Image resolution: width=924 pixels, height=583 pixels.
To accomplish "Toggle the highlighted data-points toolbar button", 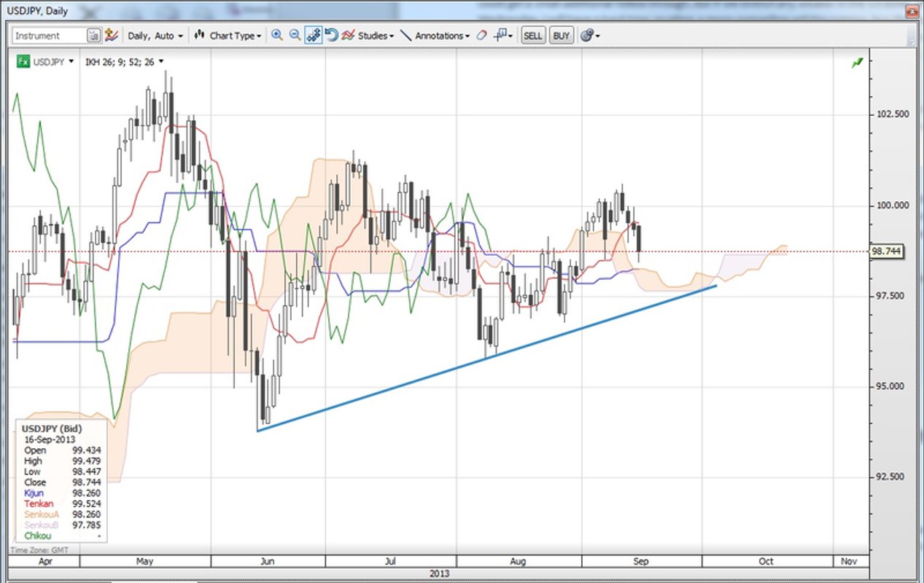I will [x=314, y=35].
